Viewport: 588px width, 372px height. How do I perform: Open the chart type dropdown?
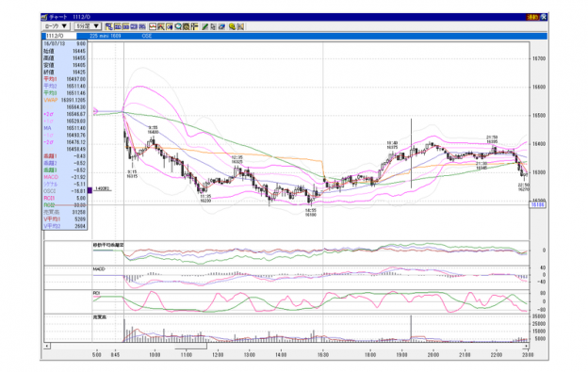coord(56,26)
